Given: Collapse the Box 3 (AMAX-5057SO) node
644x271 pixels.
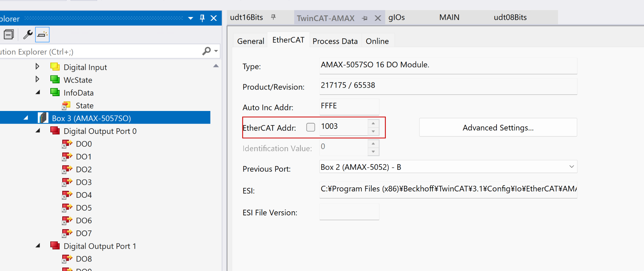Looking at the screenshot, I should coord(26,118).
